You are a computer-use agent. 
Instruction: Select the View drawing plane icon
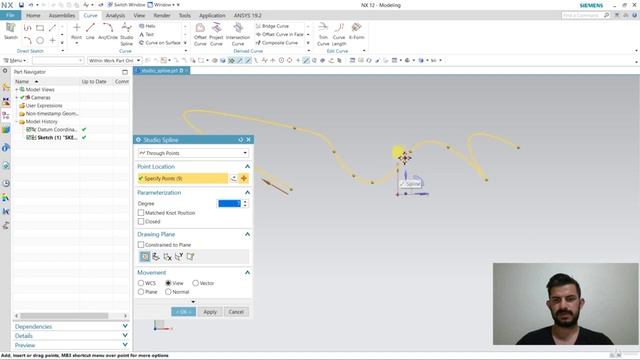point(145,256)
